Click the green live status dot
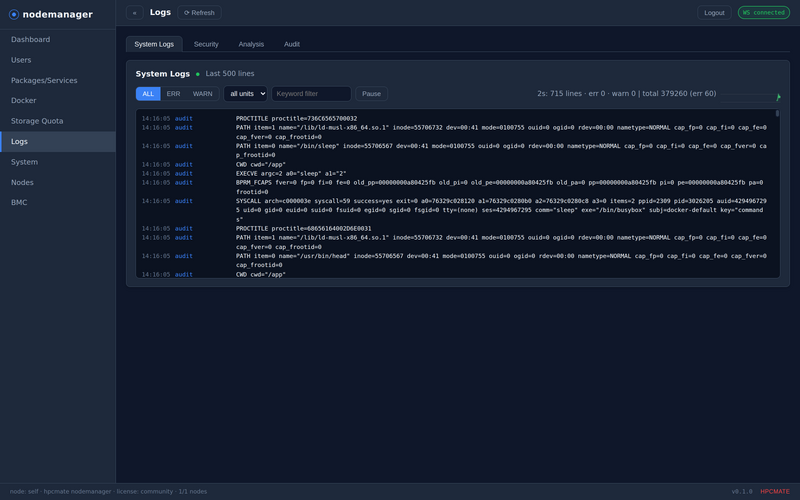This screenshot has width=800, height=500. [x=198, y=74]
